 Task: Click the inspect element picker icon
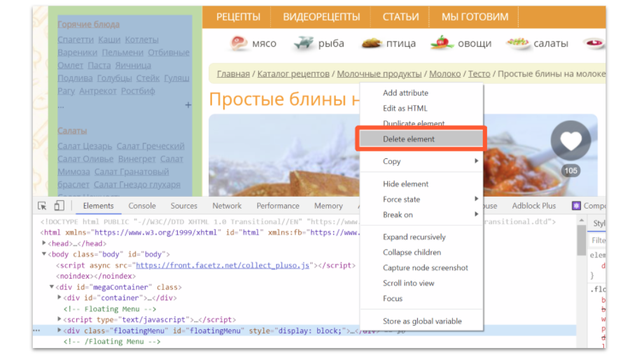pyautogui.click(x=42, y=206)
